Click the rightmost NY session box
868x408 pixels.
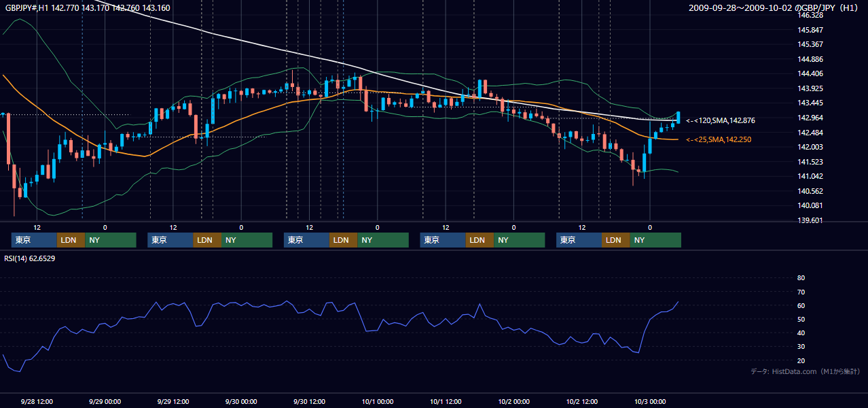(x=655, y=240)
